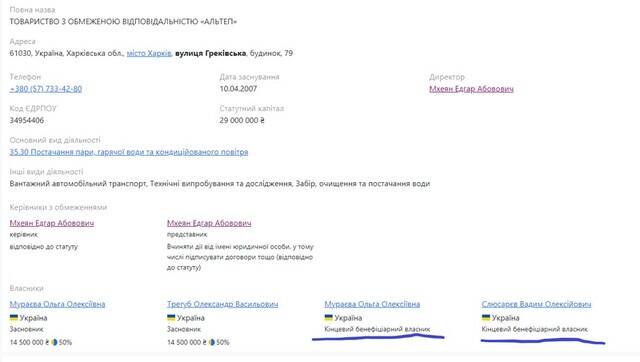This screenshot has height=362, width=640.
Task: Click Ukraine flag under beneficiary Мураєва
Action: (x=329, y=318)
